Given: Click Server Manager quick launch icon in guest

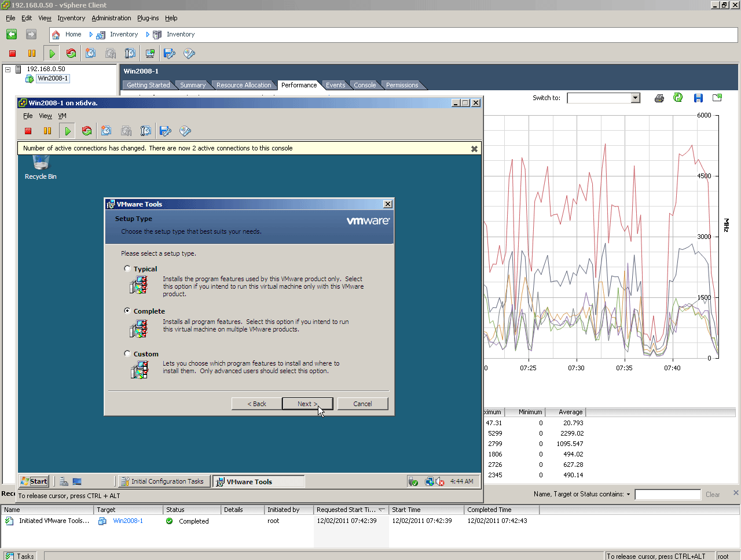Looking at the screenshot, I should point(64,481).
